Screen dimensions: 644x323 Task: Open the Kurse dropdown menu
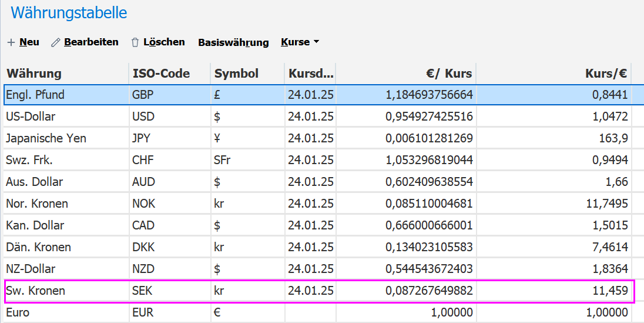pos(300,42)
